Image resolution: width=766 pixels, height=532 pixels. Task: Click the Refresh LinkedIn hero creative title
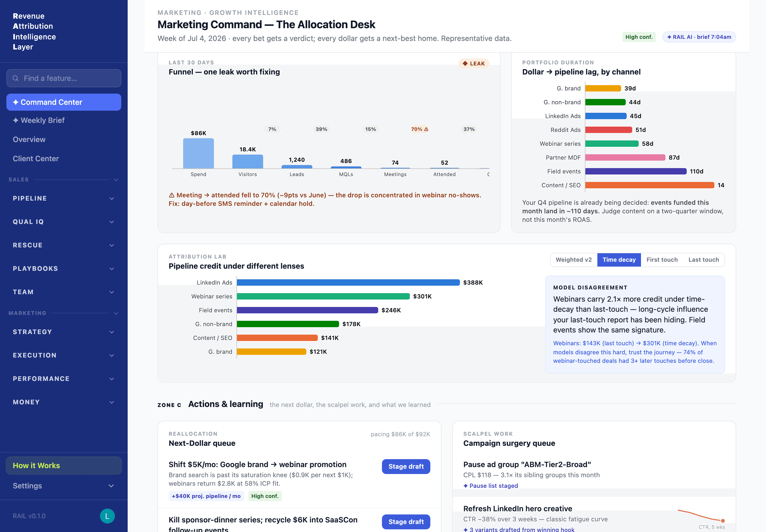[x=518, y=509]
